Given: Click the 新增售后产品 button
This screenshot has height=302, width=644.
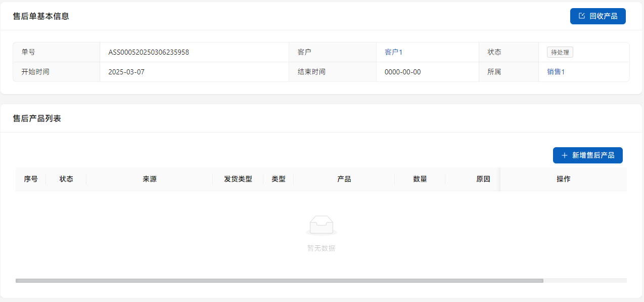Looking at the screenshot, I should coord(587,155).
